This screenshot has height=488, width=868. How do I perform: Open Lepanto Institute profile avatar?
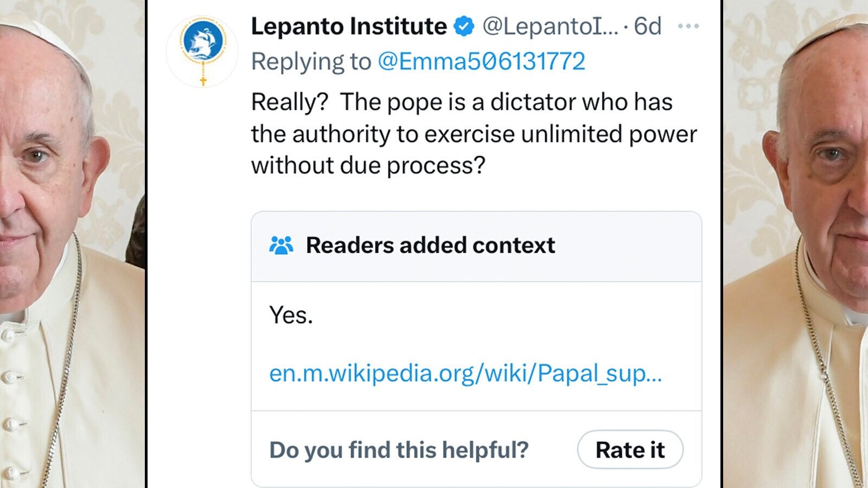point(202,52)
